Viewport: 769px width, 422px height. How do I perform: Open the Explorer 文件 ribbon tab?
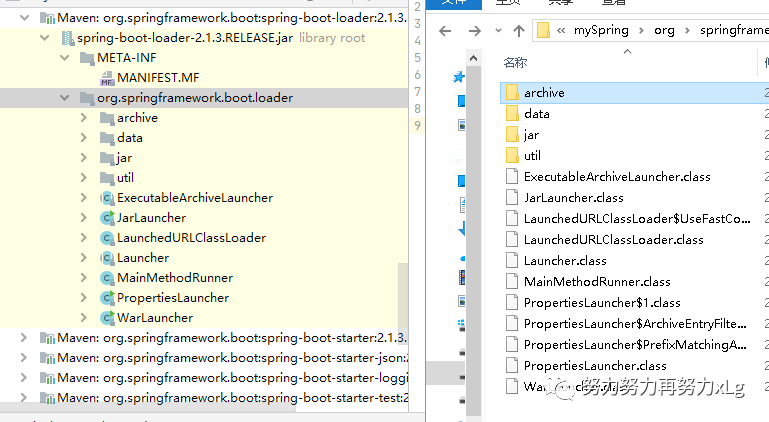point(454,3)
